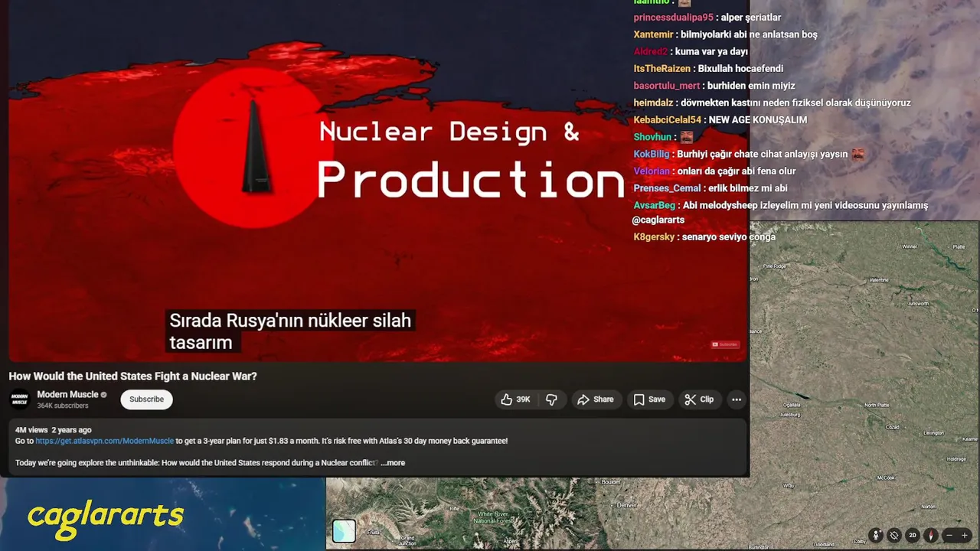The image size is (980, 551).
Task: Open chat user princessdualipa95
Action: pos(674,18)
